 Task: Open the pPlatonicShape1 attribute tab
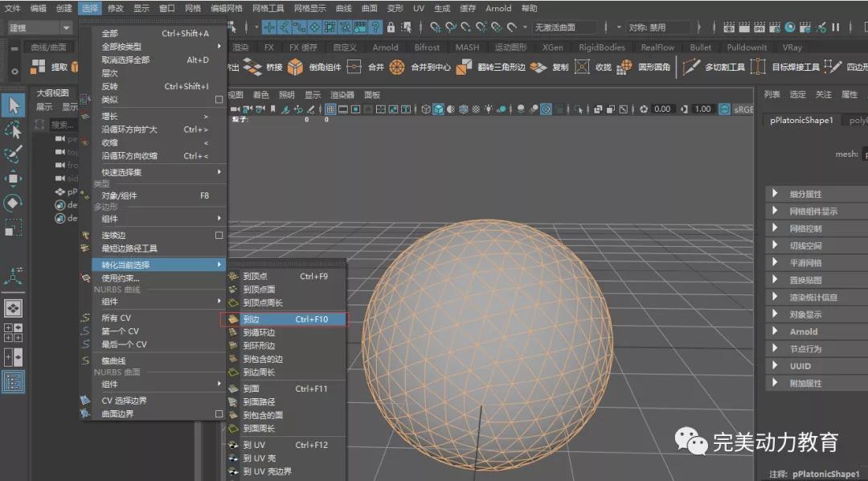(802, 120)
